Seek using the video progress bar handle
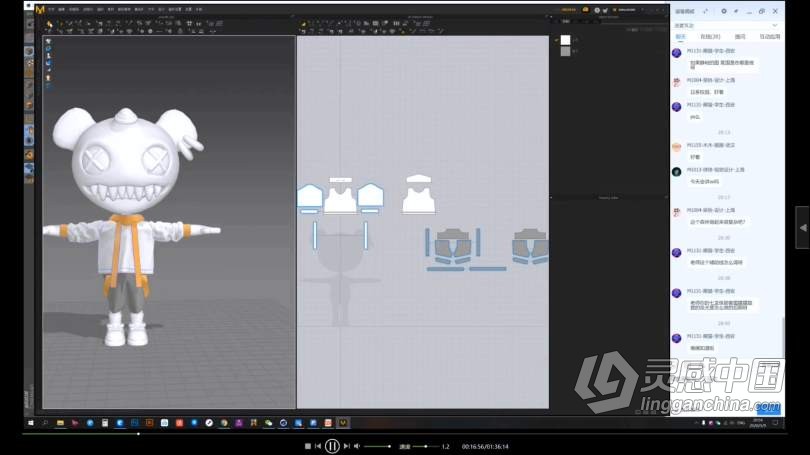The width and height of the screenshot is (810, 455). [138, 434]
